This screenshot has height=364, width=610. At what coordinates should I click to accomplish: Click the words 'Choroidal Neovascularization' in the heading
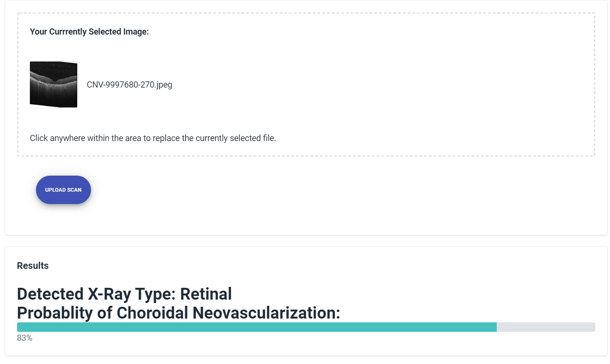coord(227,313)
